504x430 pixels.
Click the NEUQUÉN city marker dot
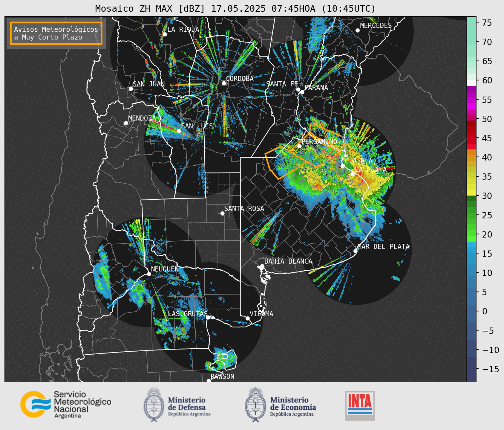pos(149,274)
